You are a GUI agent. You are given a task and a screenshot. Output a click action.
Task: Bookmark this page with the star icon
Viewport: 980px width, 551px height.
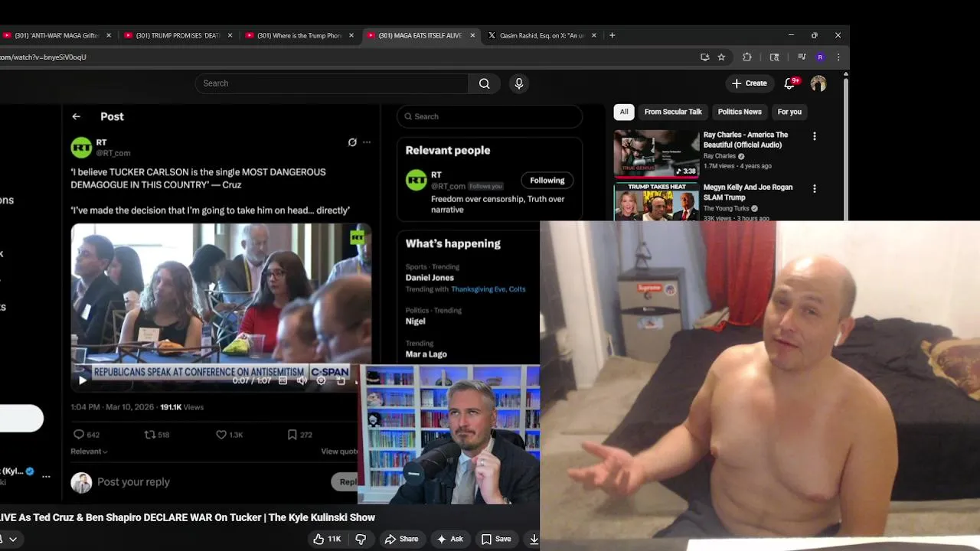(721, 57)
